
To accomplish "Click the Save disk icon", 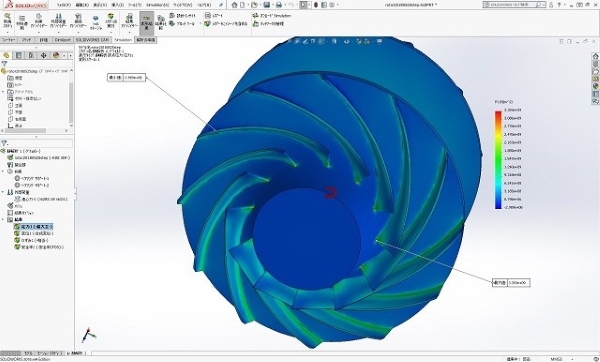I will 267,5.
